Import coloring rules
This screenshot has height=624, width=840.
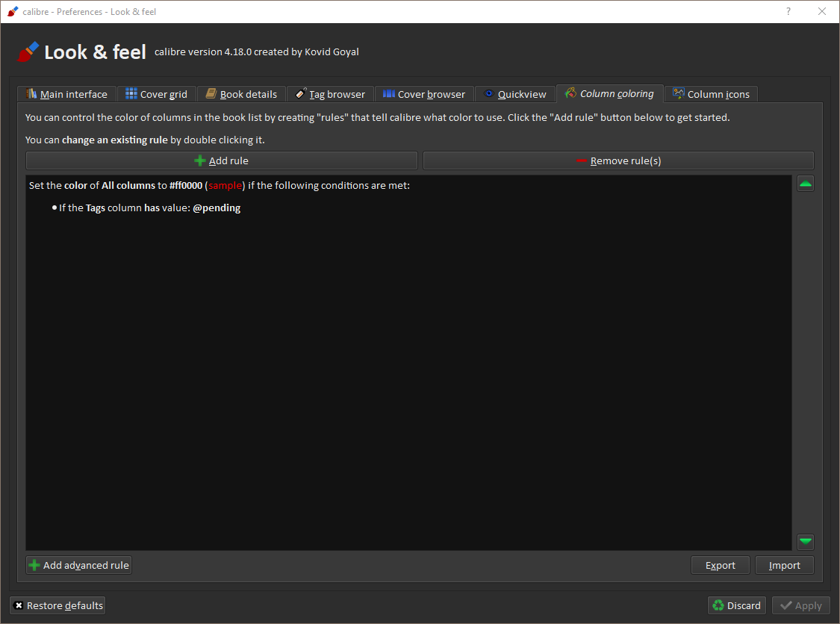click(784, 565)
